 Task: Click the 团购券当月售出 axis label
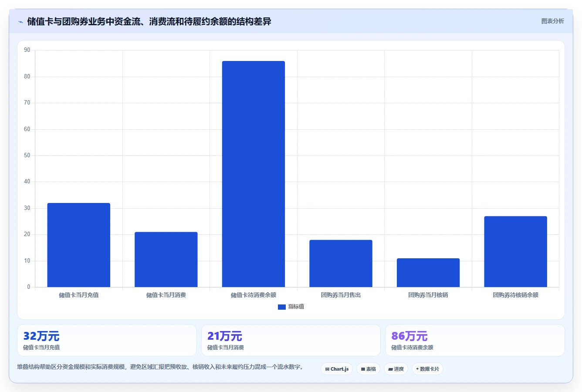341,295
